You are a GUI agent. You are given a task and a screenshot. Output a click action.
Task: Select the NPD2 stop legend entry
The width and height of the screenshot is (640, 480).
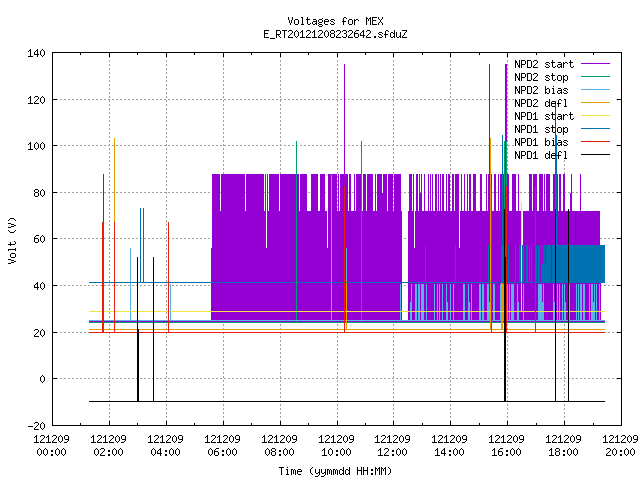click(541, 77)
